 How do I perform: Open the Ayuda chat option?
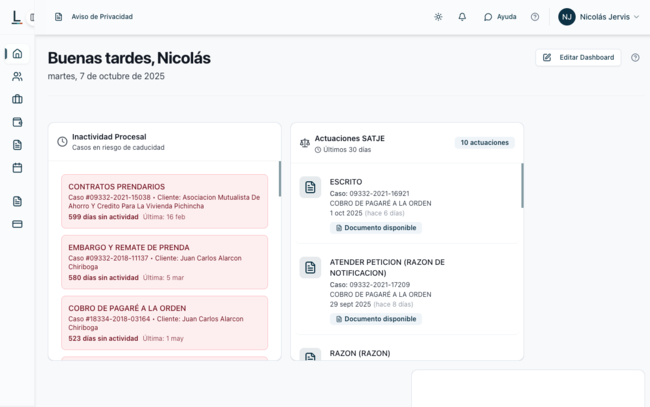(500, 17)
